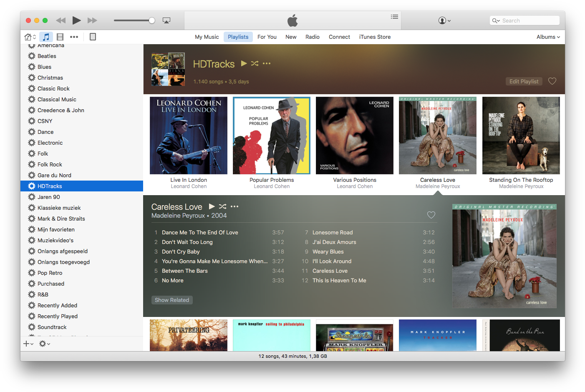
Task: Click the account profile icon
Action: coord(443,20)
